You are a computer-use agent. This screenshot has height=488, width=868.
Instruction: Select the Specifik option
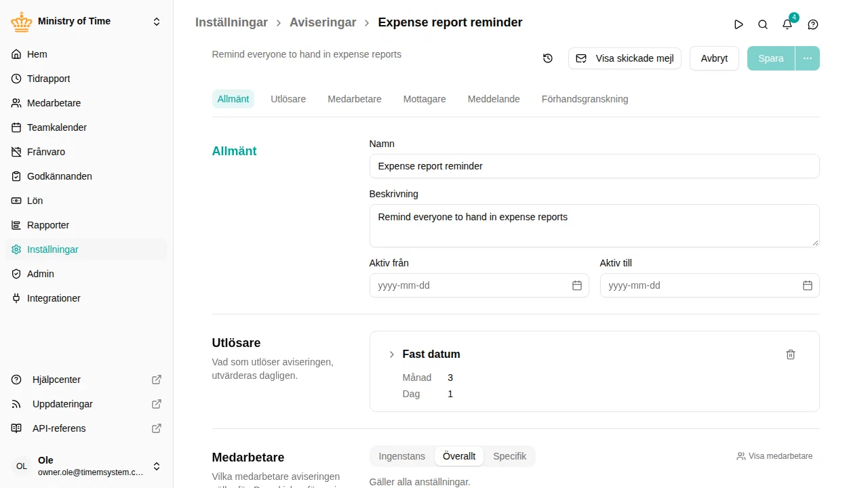click(x=510, y=456)
